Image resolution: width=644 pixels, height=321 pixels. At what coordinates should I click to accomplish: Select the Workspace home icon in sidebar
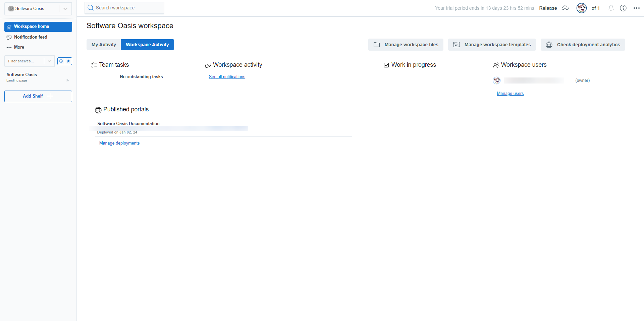[10, 26]
